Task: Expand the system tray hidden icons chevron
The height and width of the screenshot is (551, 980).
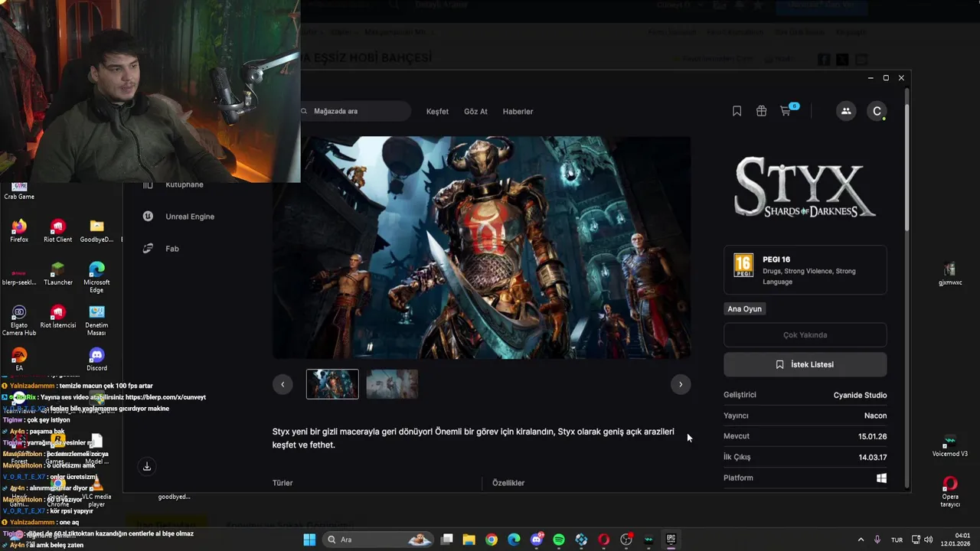Action: coord(861,540)
